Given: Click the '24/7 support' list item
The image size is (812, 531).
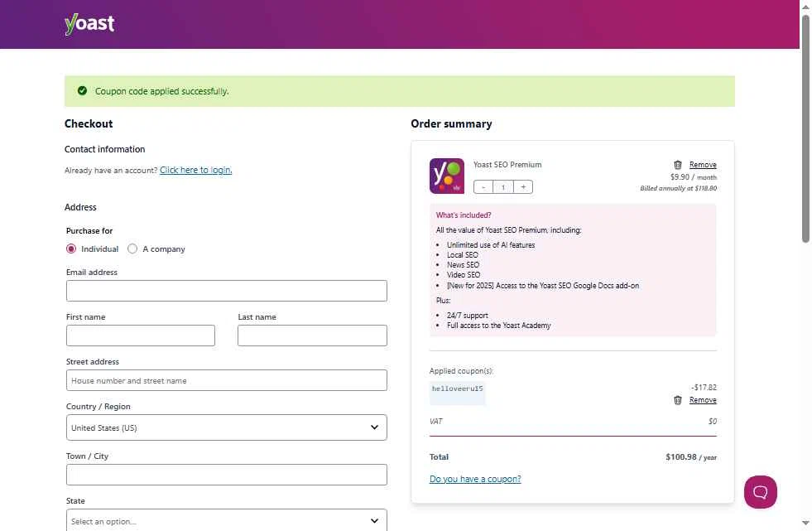Looking at the screenshot, I should point(468,316).
